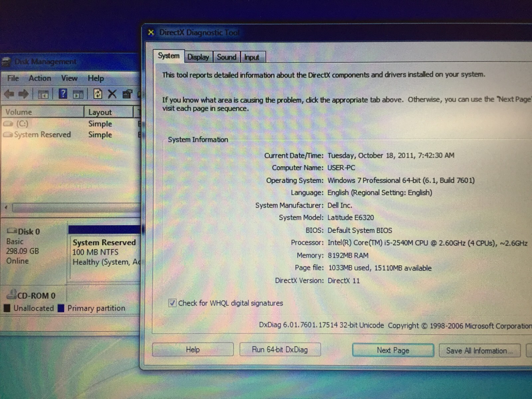Click the horizontal scrollbar left arrow in Disk Management
The height and width of the screenshot is (399, 532).
pos(6,207)
